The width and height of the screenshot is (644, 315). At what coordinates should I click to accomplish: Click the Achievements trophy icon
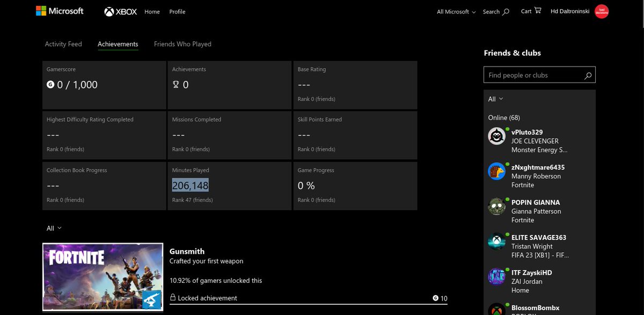[175, 84]
